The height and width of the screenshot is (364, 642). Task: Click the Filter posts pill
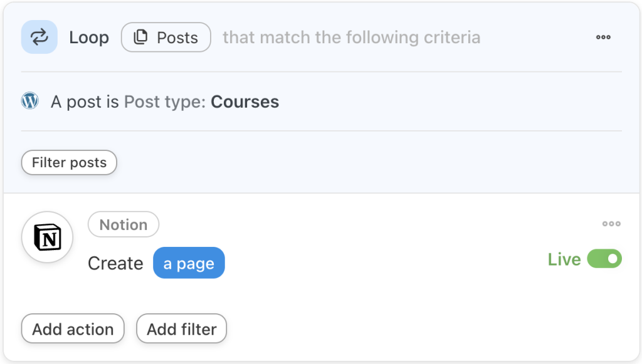coord(69,162)
